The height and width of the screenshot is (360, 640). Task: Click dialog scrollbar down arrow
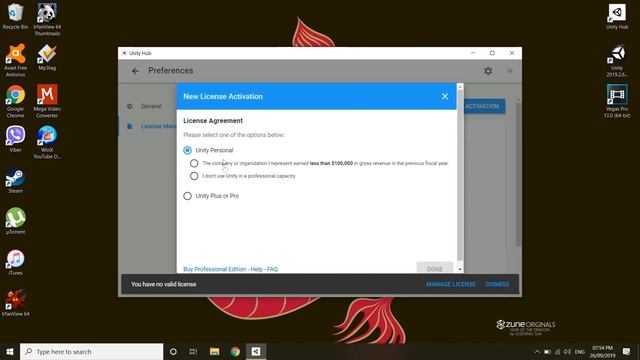point(460,269)
